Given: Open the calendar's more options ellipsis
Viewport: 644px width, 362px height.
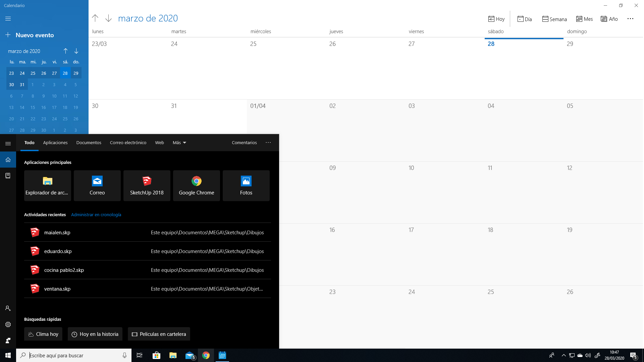Looking at the screenshot, I should pos(630,19).
